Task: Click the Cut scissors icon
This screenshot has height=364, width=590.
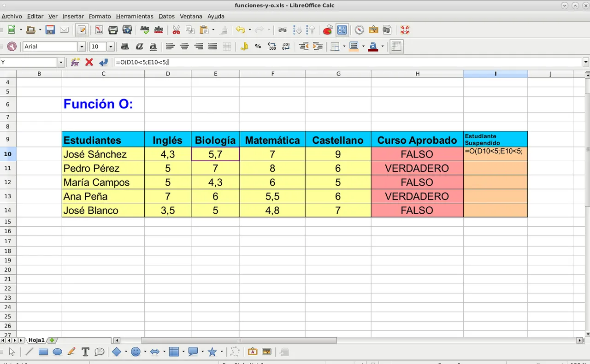Action: 176,30
